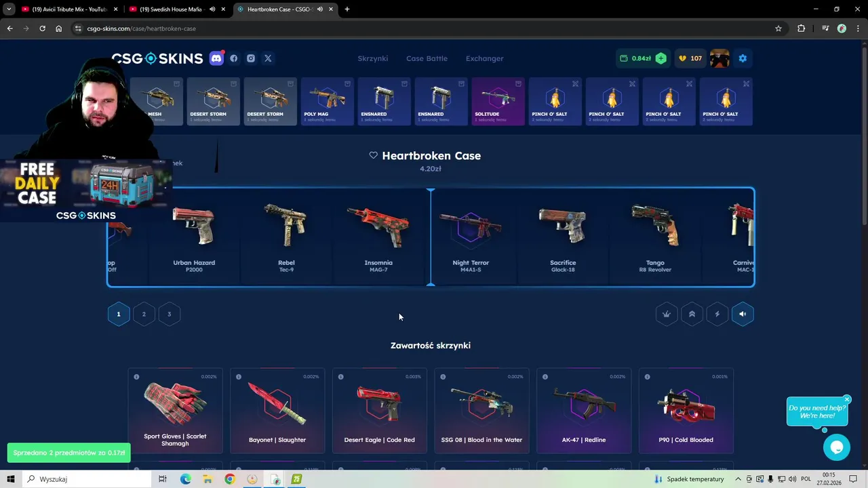The height and width of the screenshot is (488, 868).
Task: Open the Discord icon link
Action: coord(216,58)
